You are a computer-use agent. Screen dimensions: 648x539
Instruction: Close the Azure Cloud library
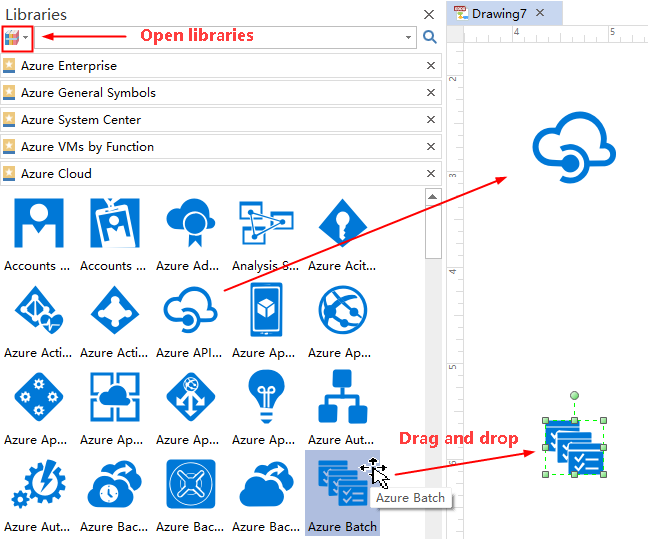click(431, 174)
